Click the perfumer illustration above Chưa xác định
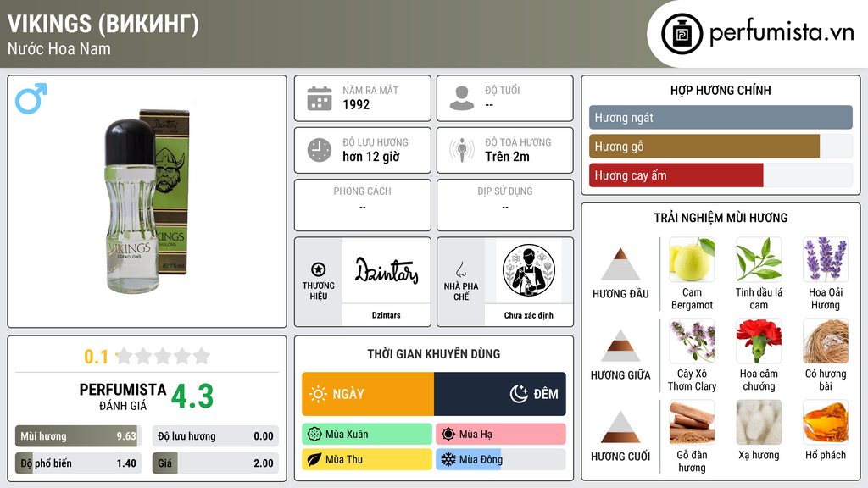This screenshot has height=488, width=868. [x=529, y=270]
